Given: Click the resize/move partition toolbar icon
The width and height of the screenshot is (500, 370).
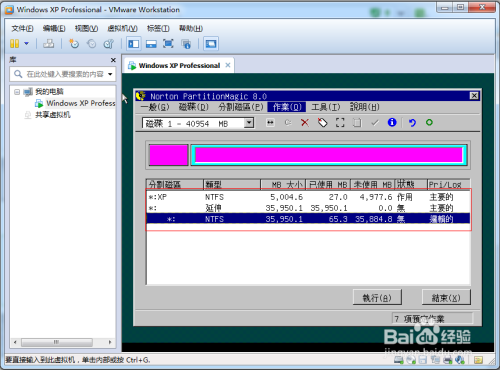Looking at the screenshot, I should [270, 123].
